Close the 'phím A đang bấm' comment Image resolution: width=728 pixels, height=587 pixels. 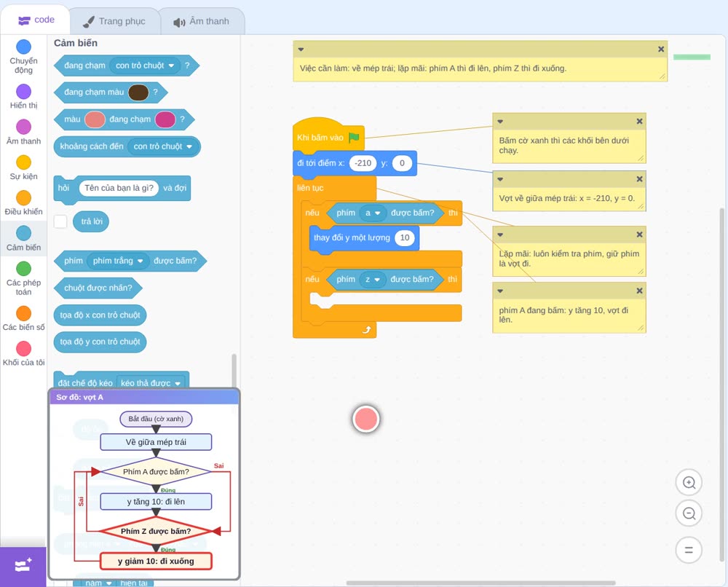click(639, 291)
